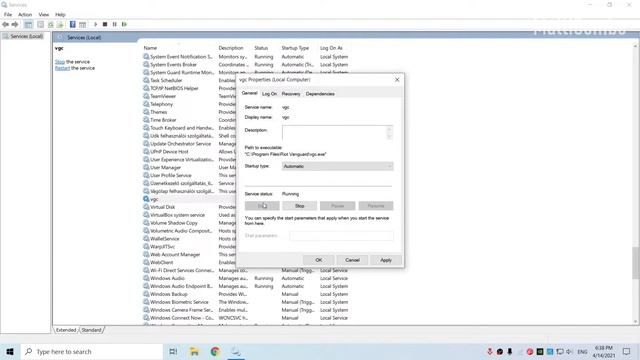
Task: Select the System Events Broker service row
Action: (247, 64)
